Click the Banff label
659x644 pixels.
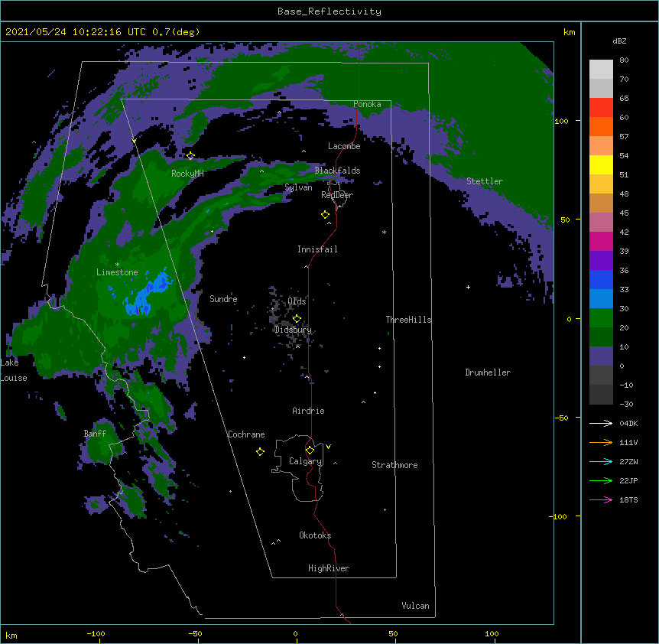click(95, 434)
